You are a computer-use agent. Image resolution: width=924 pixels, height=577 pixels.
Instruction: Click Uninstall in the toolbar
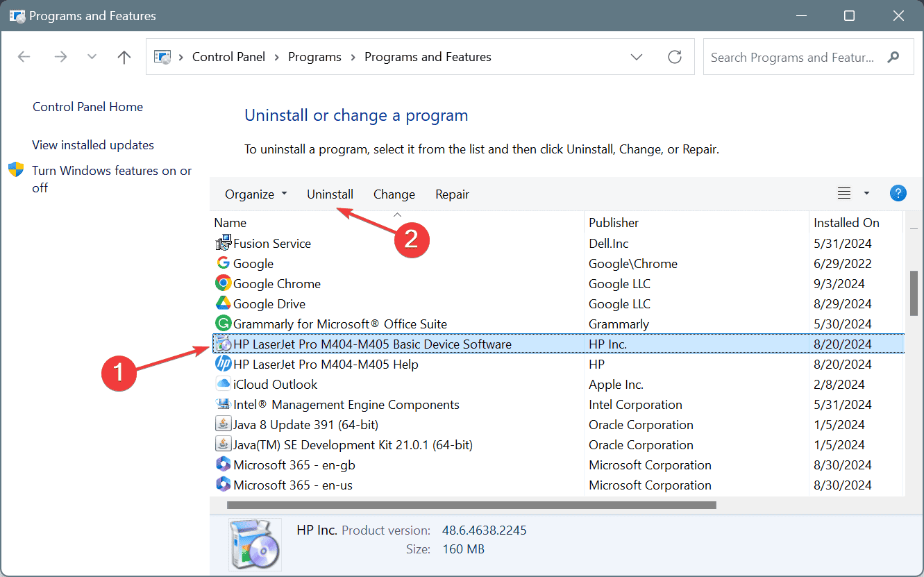[330, 194]
